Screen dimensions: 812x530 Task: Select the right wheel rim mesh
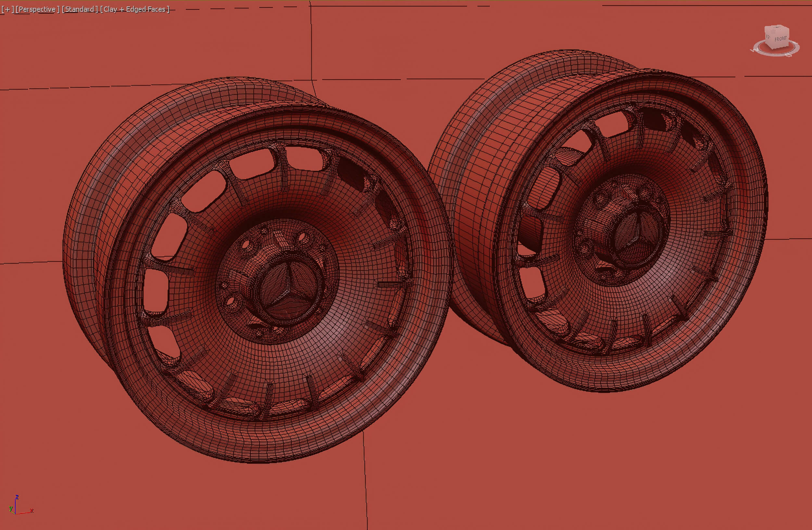click(598, 221)
